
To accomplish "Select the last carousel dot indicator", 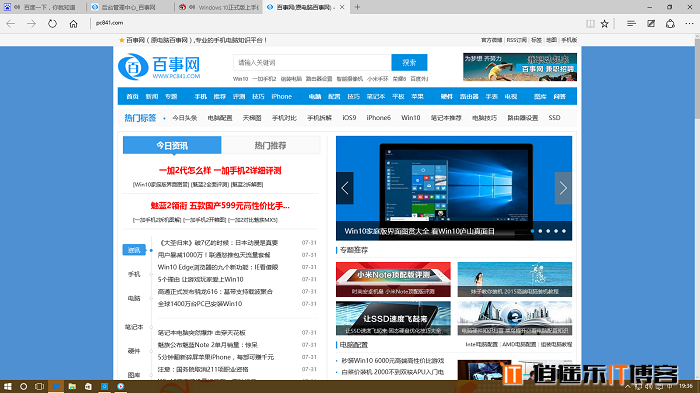I will click(564, 231).
